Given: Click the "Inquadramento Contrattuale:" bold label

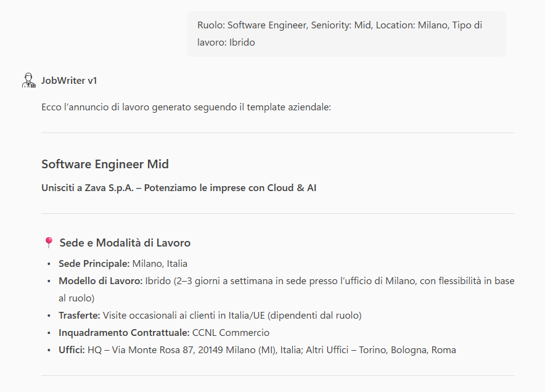Looking at the screenshot, I should pyautogui.click(x=124, y=333).
